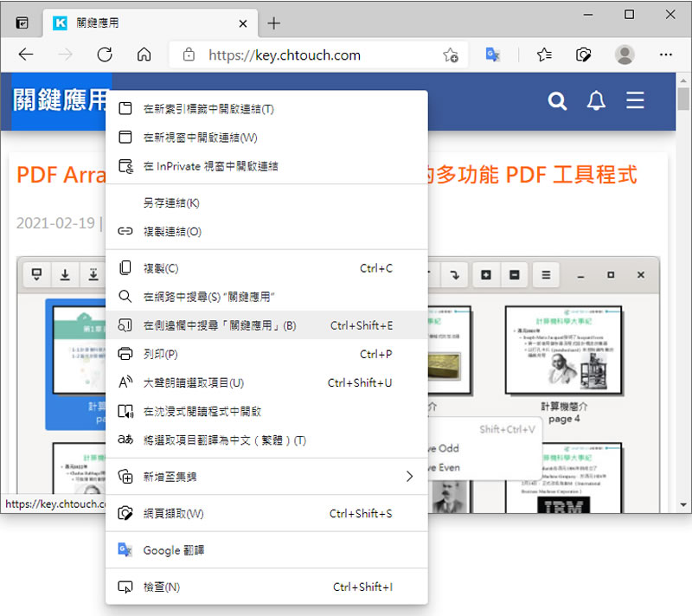The height and width of the screenshot is (616, 692).
Task: Click PDF app second download arrow icon
Action: pyautogui.click(x=93, y=275)
